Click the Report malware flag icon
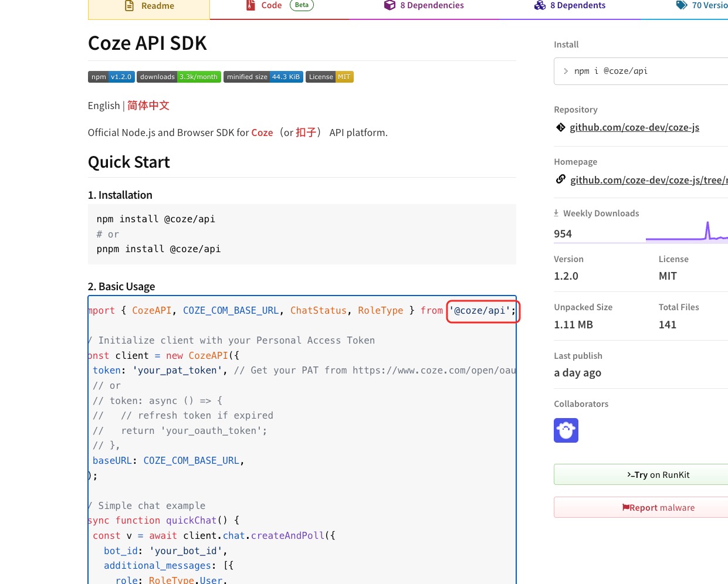The height and width of the screenshot is (584, 728). 626,508
